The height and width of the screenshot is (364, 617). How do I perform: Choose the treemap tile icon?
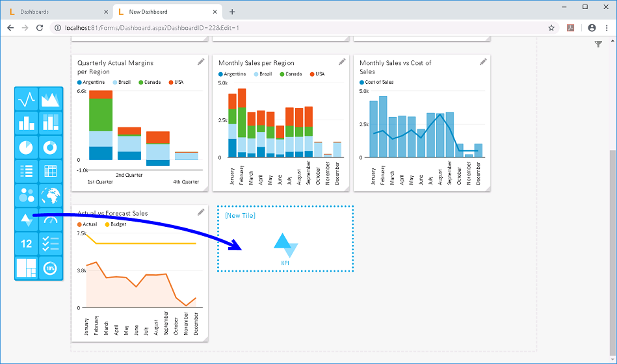click(27, 268)
